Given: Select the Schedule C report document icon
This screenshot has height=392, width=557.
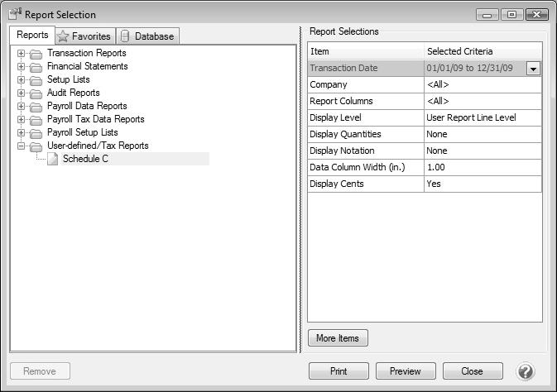Looking at the screenshot, I should click(x=52, y=159).
